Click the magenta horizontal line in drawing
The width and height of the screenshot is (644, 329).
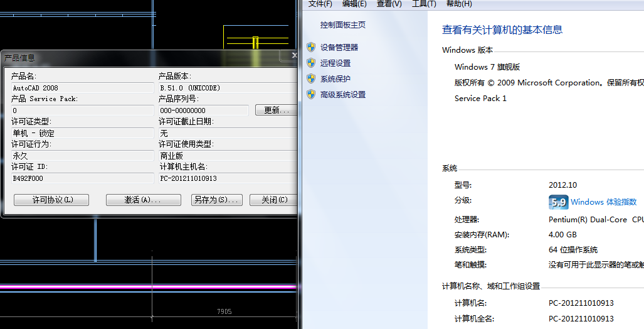(148, 286)
